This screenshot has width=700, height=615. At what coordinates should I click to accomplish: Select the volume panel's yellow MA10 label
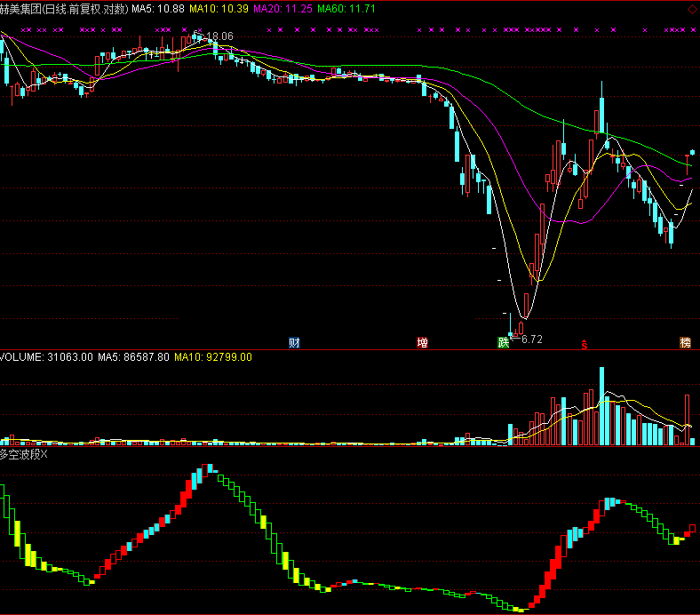(x=212, y=356)
